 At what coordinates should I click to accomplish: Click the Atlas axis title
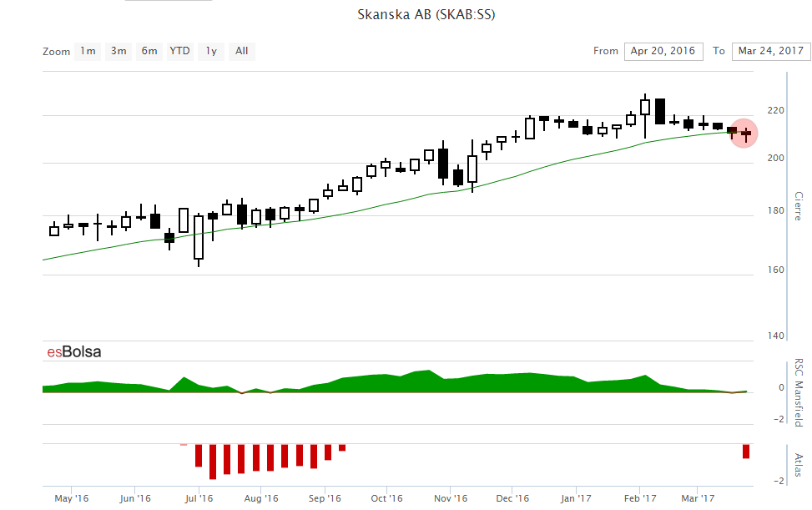pyautogui.click(x=799, y=465)
